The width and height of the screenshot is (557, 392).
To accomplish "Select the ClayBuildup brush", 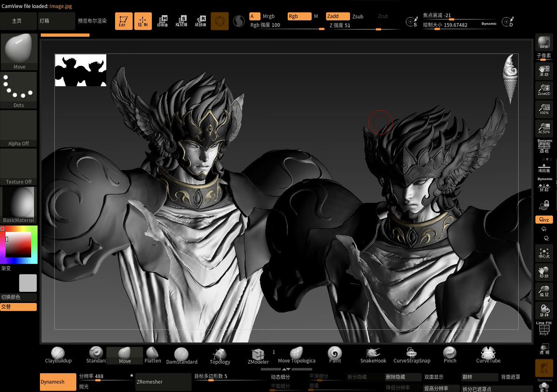I will [58, 355].
